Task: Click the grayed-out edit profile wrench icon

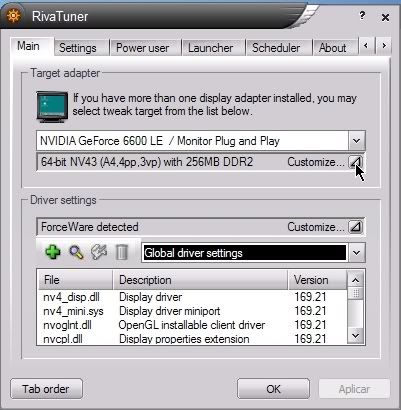Action: [x=99, y=252]
